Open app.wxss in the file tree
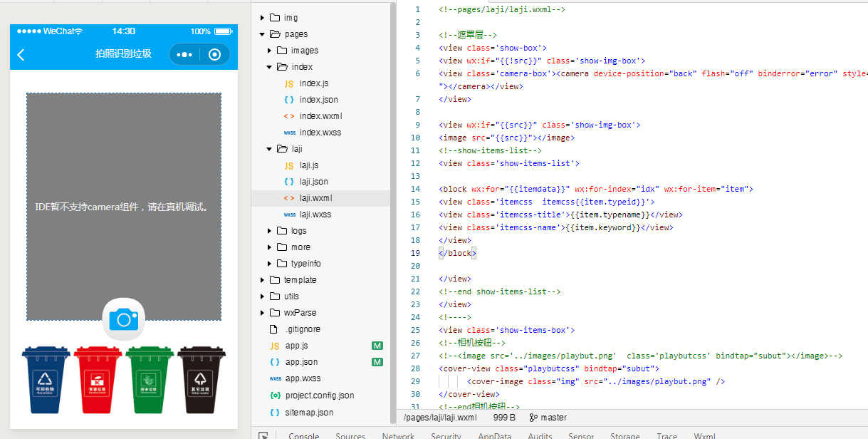868x439 pixels. click(x=303, y=378)
